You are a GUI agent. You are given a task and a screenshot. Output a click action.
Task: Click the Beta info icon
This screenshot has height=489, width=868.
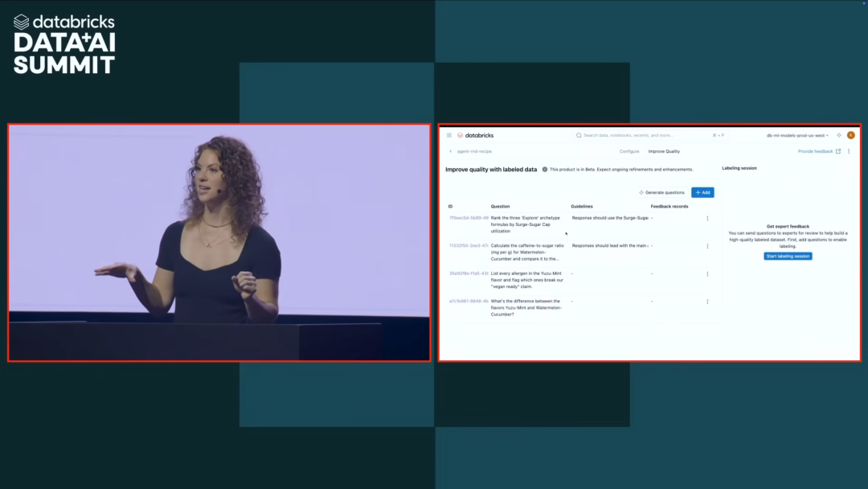click(545, 170)
